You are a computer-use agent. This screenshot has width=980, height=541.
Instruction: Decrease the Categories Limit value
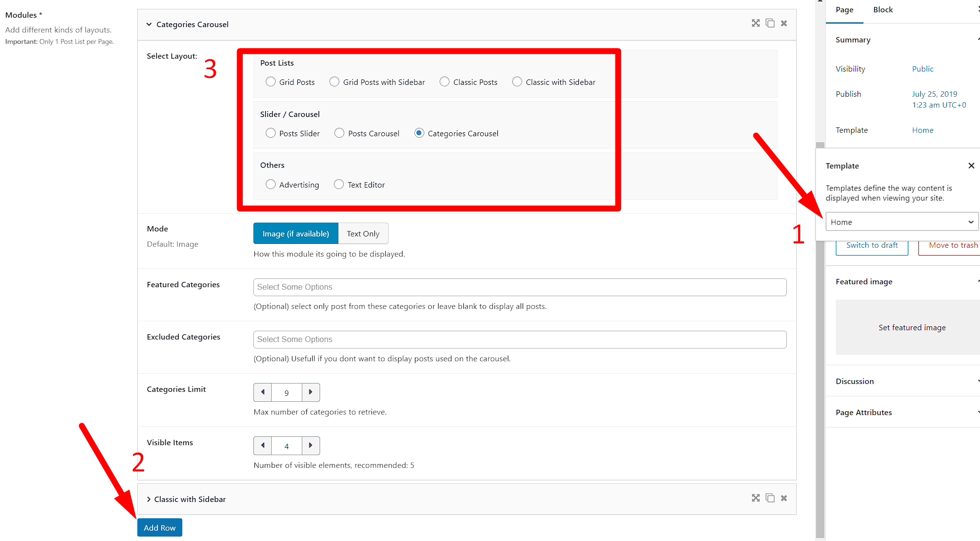coord(263,392)
